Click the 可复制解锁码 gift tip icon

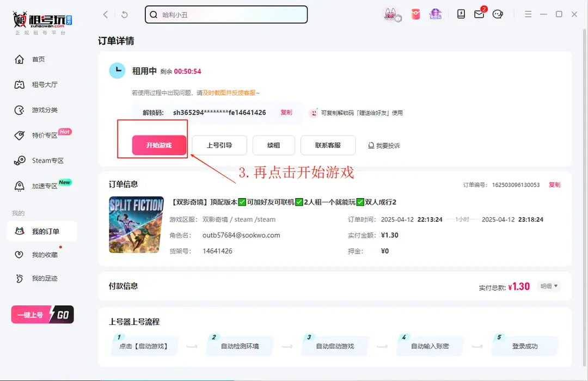[x=314, y=113]
